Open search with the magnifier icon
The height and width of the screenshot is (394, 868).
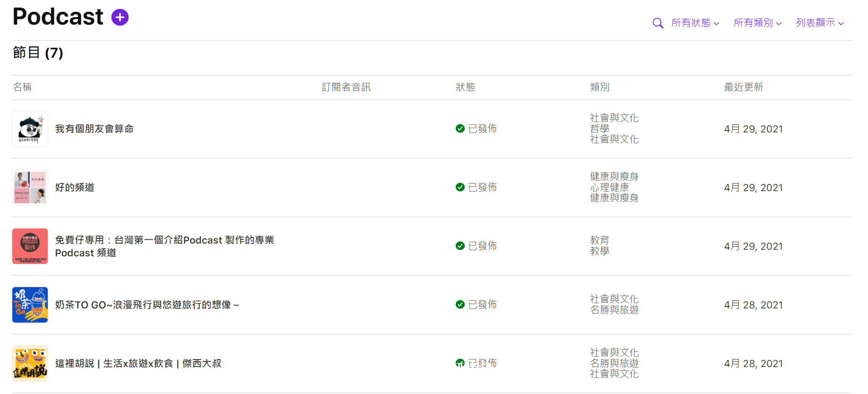click(x=658, y=23)
